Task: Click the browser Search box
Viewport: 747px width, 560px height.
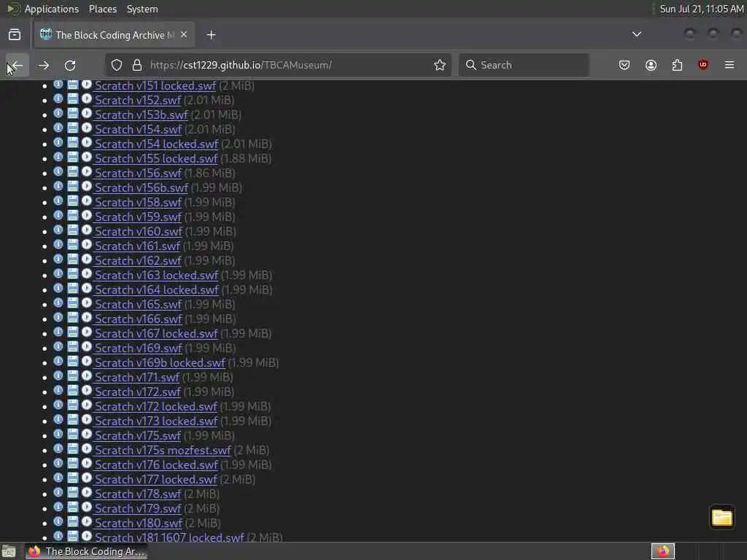Action: (x=524, y=65)
